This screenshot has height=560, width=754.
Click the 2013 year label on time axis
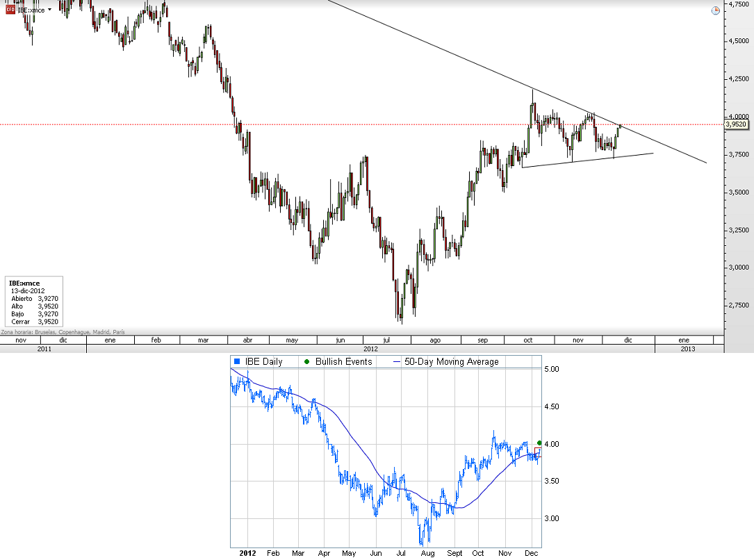click(688, 349)
